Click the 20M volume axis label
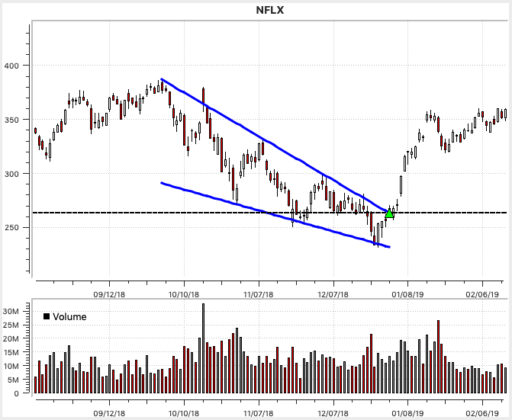The height and width of the screenshot is (420, 512). [x=11, y=338]
